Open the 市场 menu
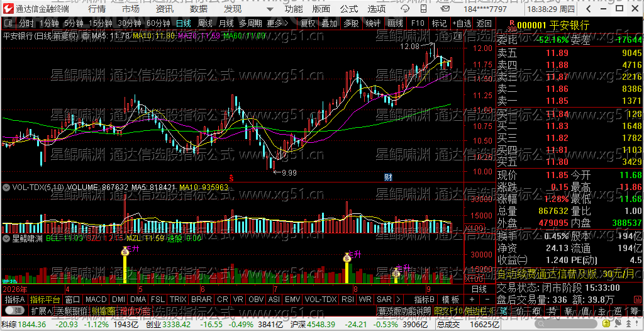This screenshot has height=331, width=644. [131, 9]
